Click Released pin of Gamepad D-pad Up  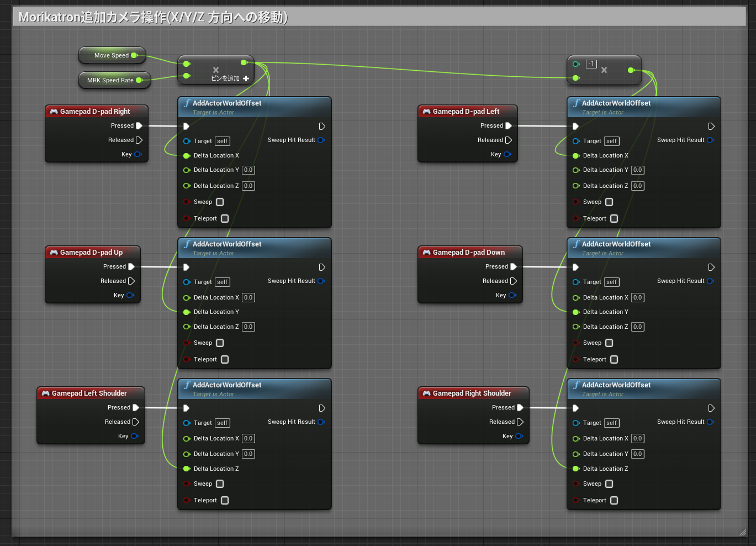coord(131,281)
